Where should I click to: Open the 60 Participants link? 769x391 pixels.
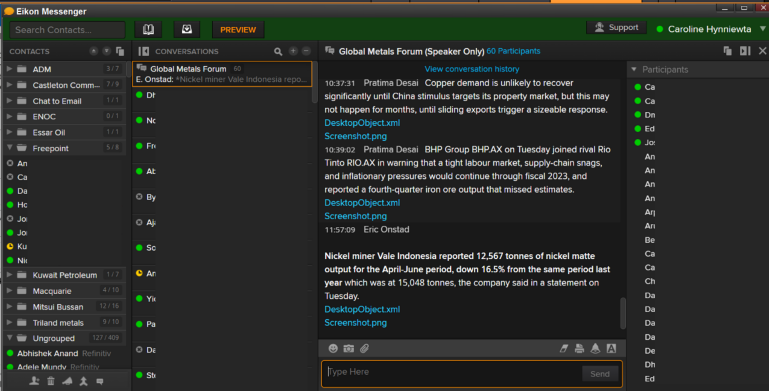click(513, 51)
